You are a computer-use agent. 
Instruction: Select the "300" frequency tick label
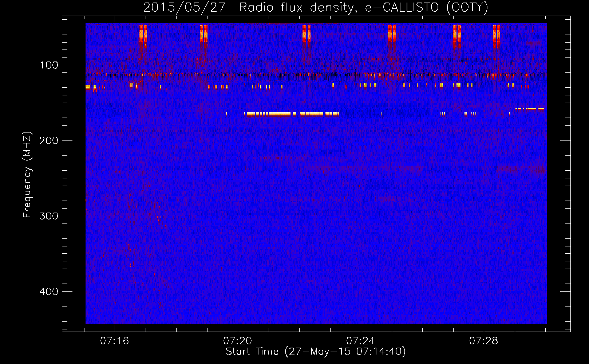[49, 216]
